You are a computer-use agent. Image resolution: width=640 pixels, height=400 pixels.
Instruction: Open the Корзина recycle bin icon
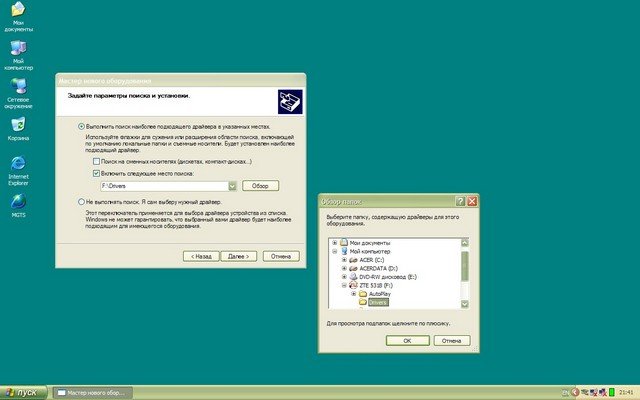click(18, 125)
